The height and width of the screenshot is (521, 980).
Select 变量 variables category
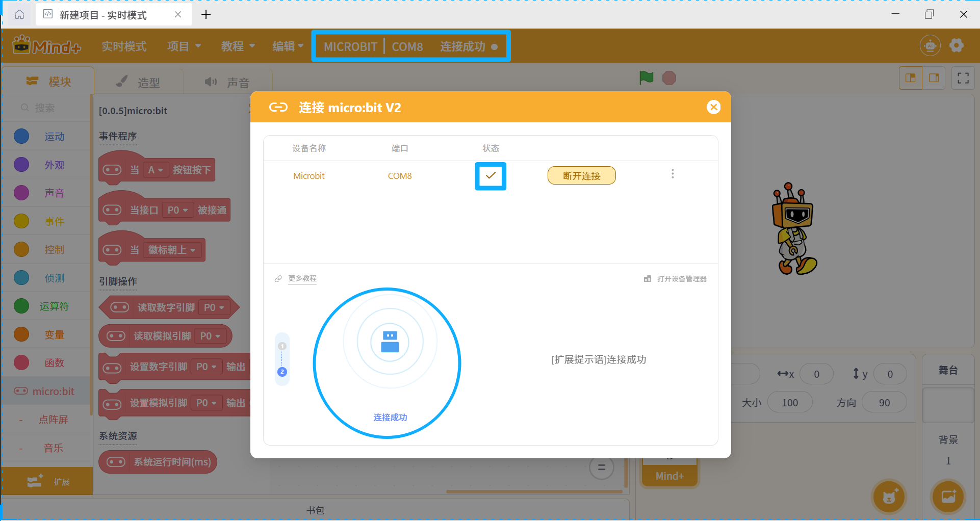46,334
